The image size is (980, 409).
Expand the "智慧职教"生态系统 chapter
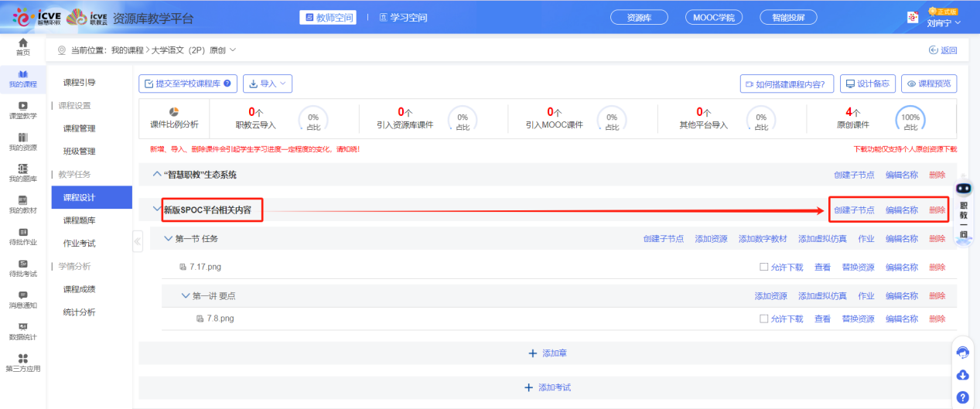pyautogui.click(x=157, y=175)
